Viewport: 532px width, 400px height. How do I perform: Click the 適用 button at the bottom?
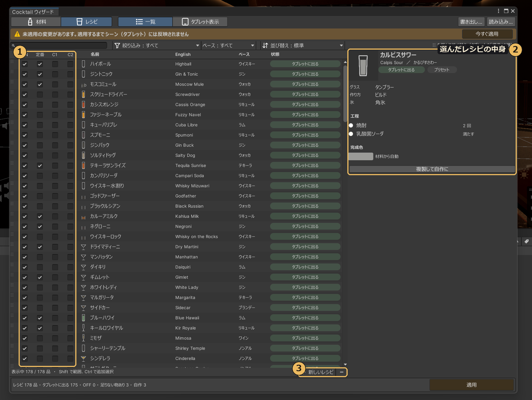pos(471,385)
